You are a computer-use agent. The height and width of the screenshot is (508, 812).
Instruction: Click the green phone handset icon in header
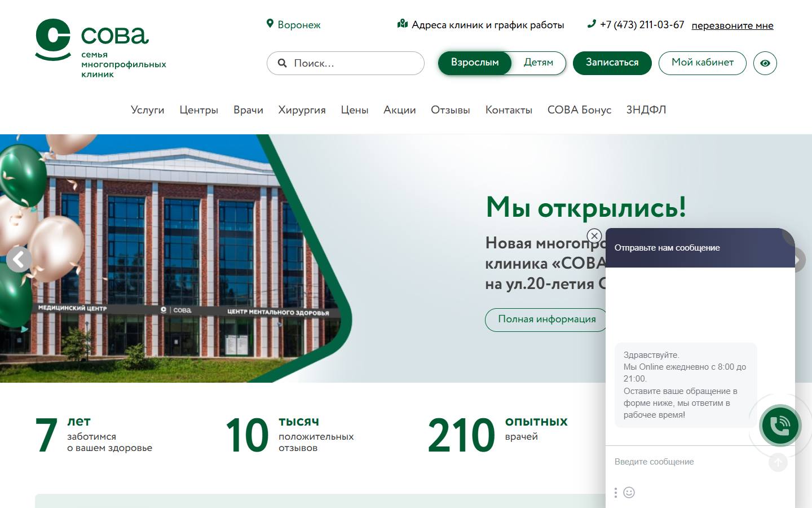point(592,24)
